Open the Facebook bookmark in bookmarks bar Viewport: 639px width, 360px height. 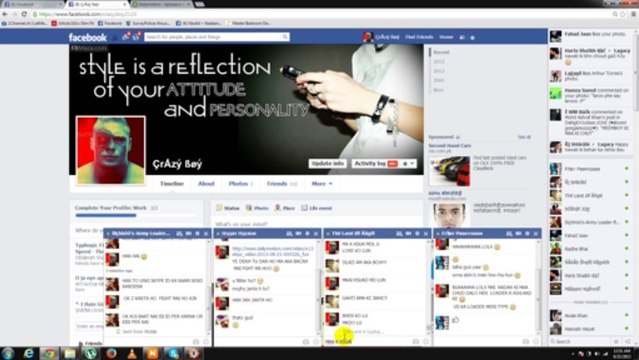click(110, 23)
